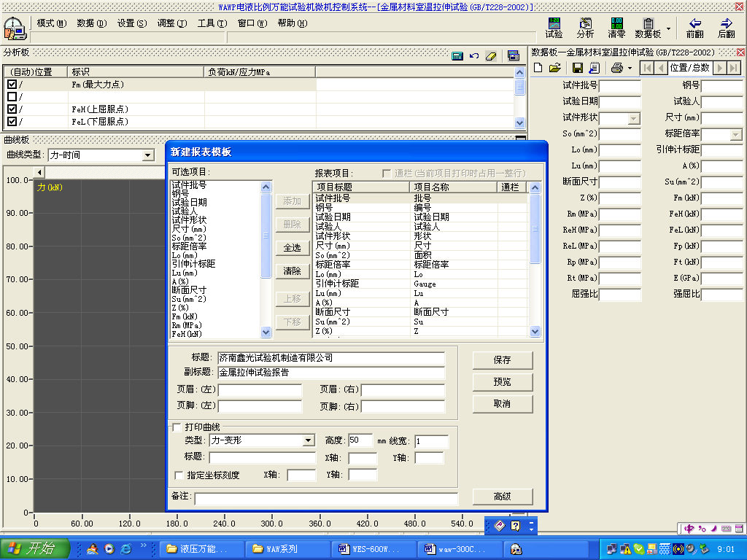Toggle the Fm(最大力点) checkbox
This screenshot has width=747, height=560.
point(12,85)
